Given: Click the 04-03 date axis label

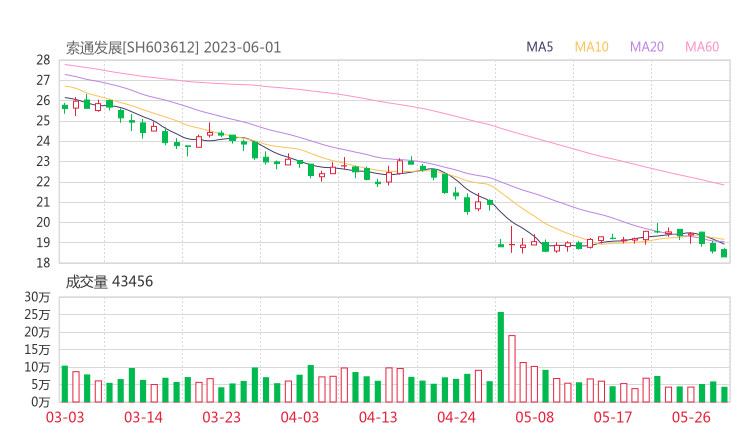Looking at the screenshot, I should pyautogui.click(x=300, y=417).
